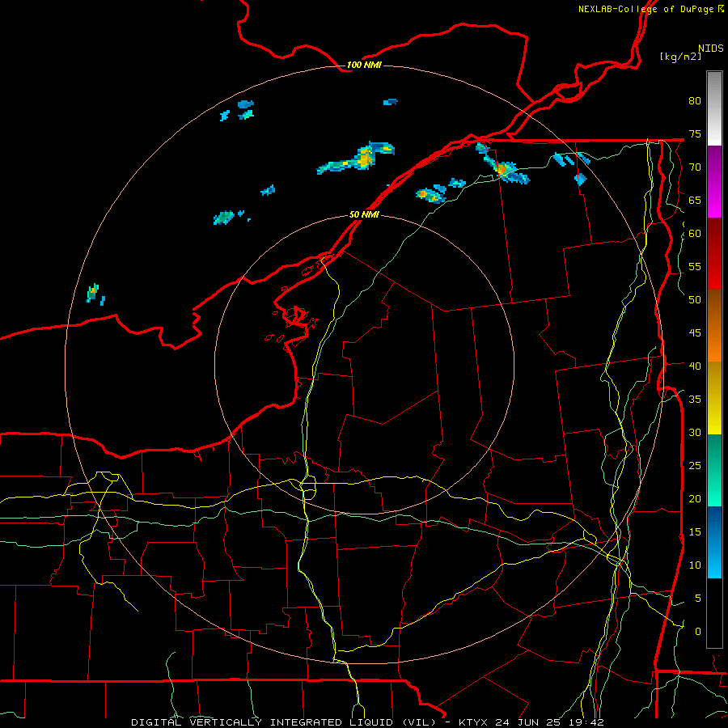728x728 pixels.
Task: Click the '100 NMI' range ring label
Action: (364, 65)
